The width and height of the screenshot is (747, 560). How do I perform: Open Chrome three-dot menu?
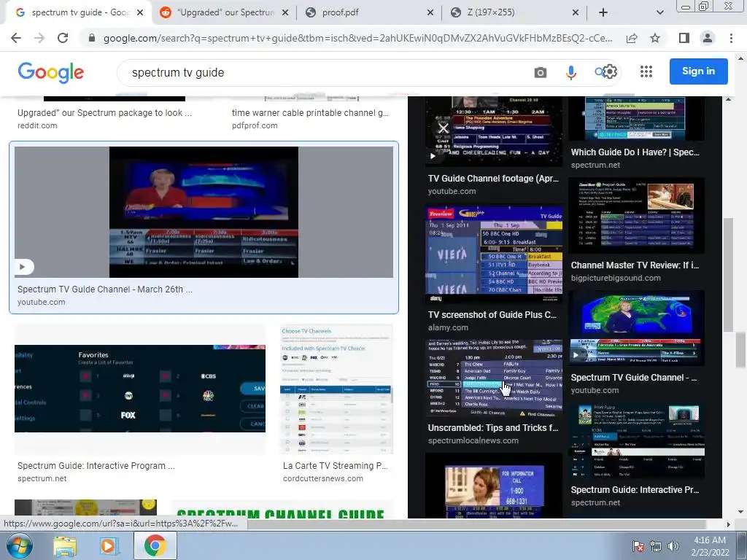click(731, 38)
